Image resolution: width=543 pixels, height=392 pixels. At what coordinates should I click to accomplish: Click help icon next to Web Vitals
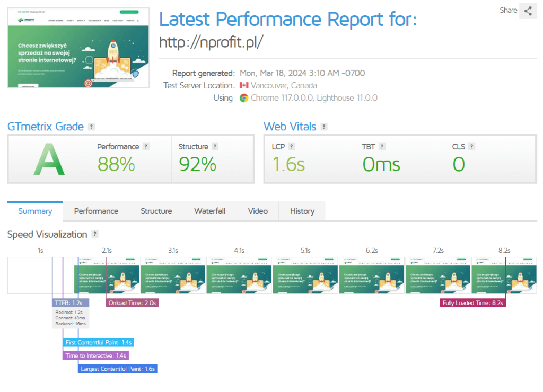(324, 127)
